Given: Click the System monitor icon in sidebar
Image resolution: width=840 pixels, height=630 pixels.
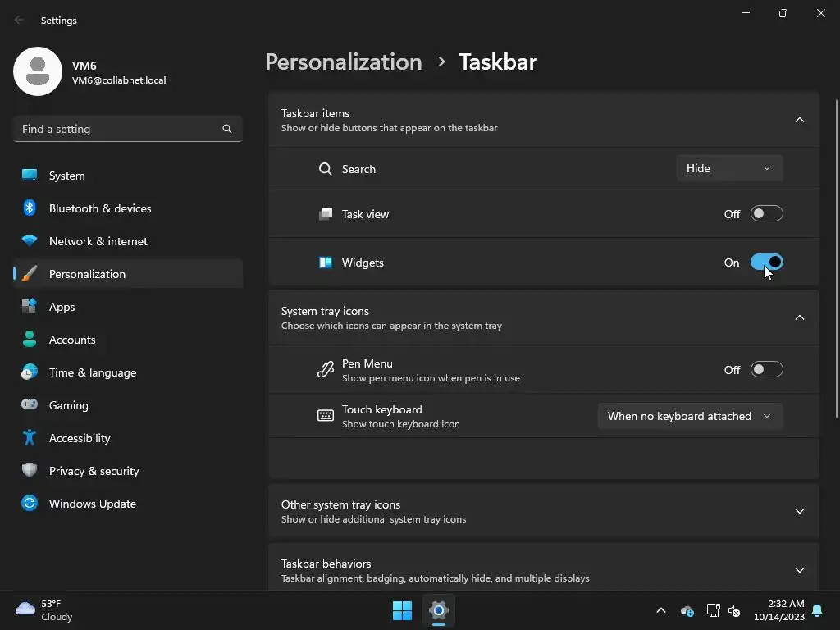Looking at the screenshot, I should [30, 176].
